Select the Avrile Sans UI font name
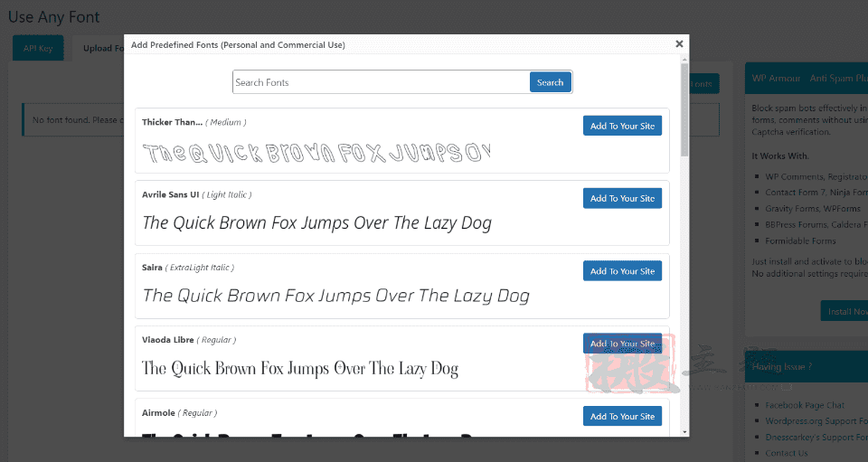 click(171, 194)
